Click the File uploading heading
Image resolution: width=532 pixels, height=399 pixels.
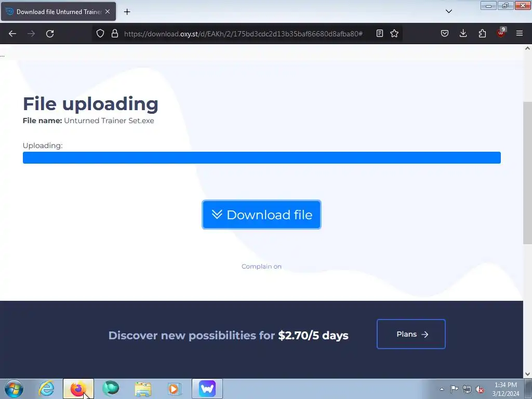click(x=90, y=104)
